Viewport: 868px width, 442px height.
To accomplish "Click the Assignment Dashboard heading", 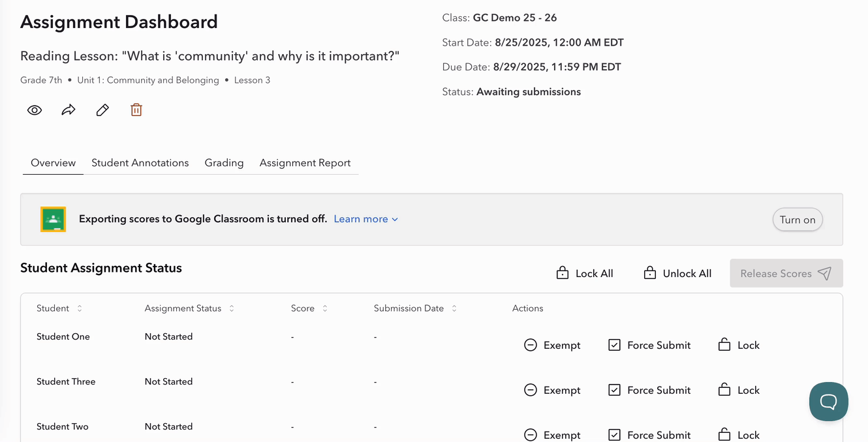I will pyautogui.click(x=119, y=22).
